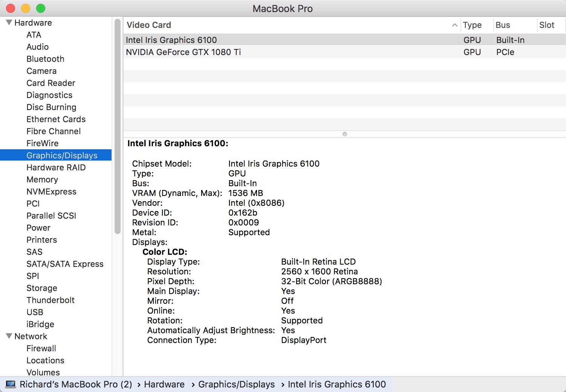566x392 pixels.
Task: Select Audio in the sidebar
Action: tap(38, 47)
